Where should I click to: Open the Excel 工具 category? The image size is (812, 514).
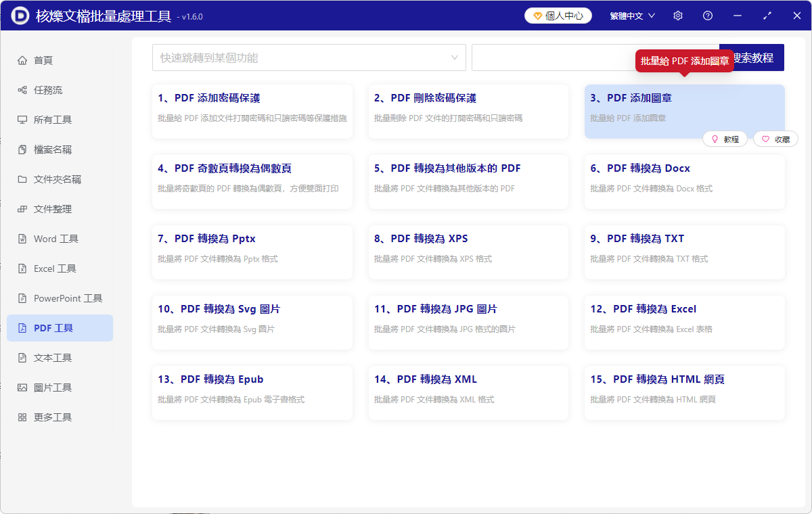tap(60, 268)
